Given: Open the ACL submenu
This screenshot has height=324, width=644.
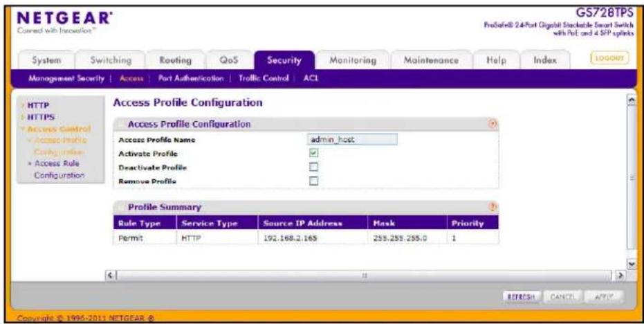Looking at the screenshot, I should [x=311, y=78].
